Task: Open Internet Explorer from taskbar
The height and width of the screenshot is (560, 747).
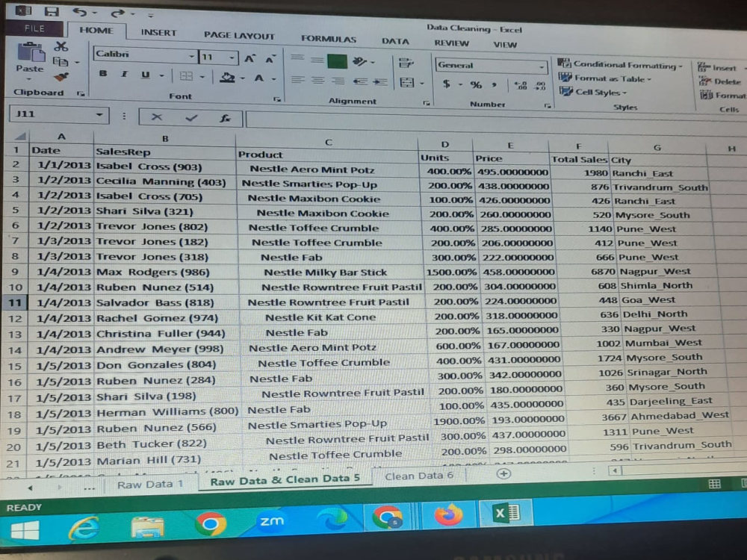Action: click(x=84, y=529)
